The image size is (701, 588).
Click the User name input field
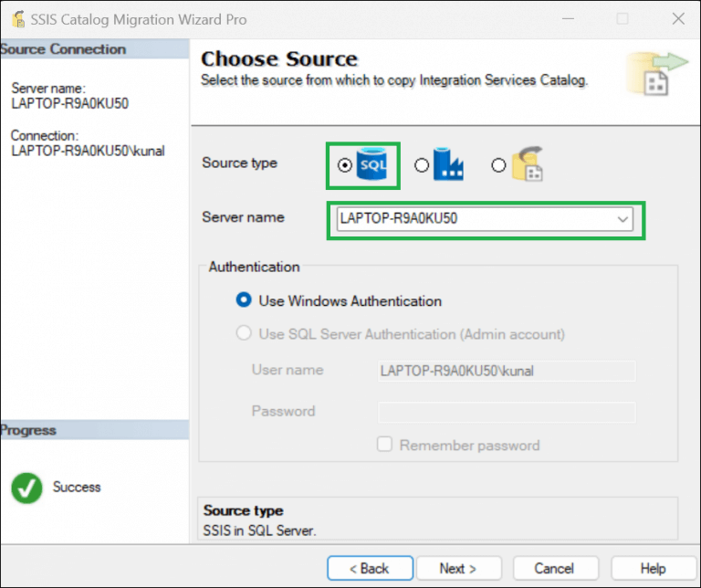[507, 371]
